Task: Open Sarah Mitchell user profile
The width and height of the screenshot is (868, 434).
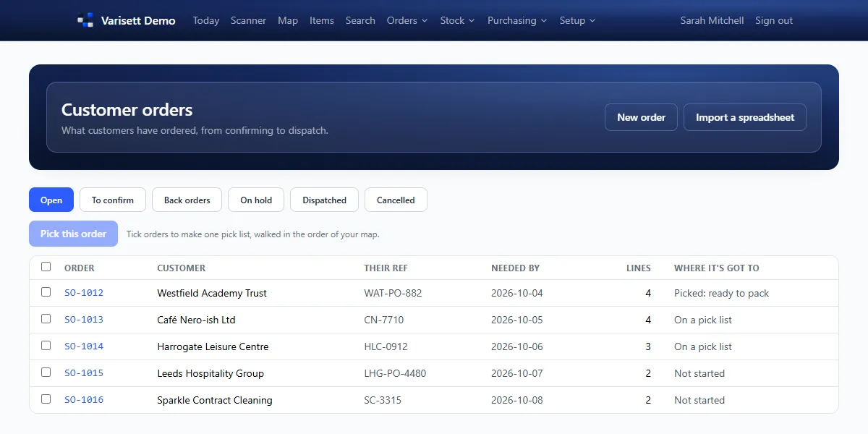Action: pyautogui.click(x=712, y=20)
